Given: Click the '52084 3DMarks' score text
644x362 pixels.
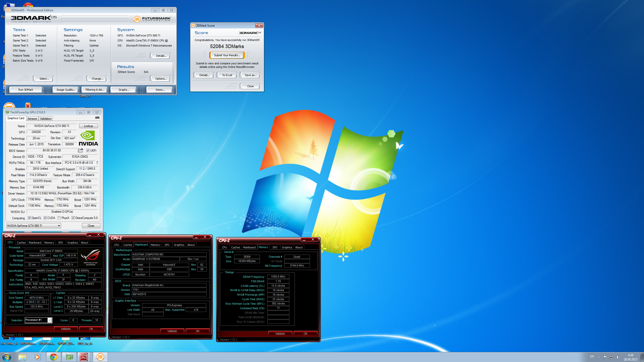Looking at the screenshot, I should tap(227, 47).
